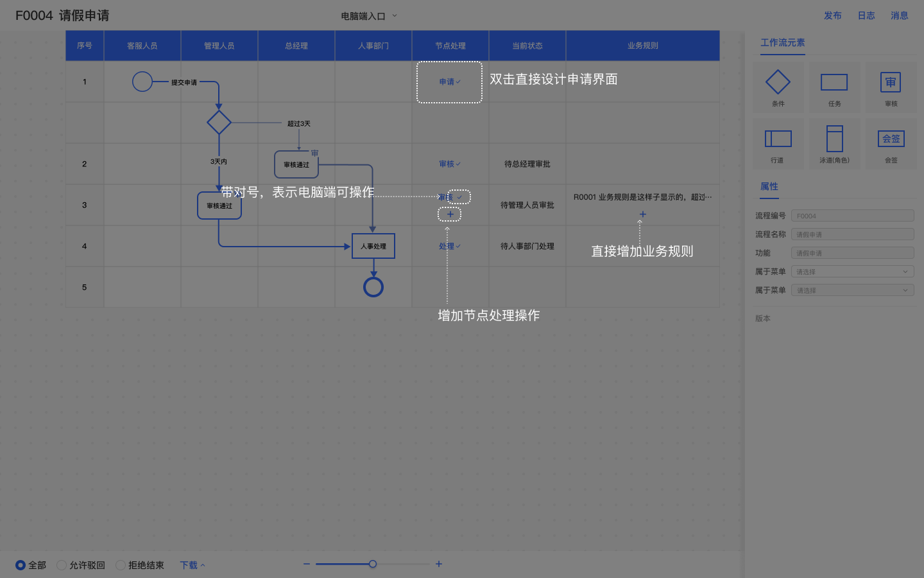
Task: Select the 任务 rectangle element icon
Action: coord(834,83)
